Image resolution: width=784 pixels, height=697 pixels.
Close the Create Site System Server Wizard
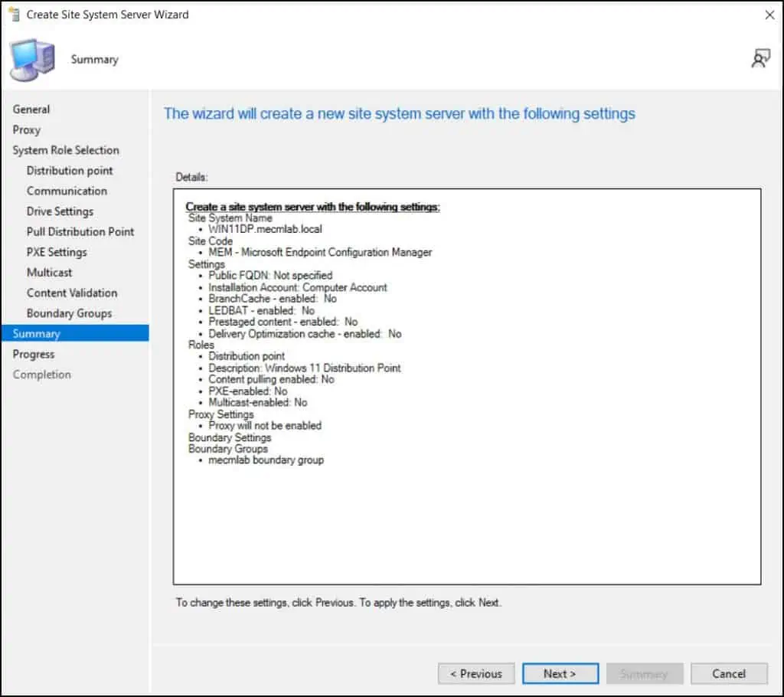click(x=769, y=15)
